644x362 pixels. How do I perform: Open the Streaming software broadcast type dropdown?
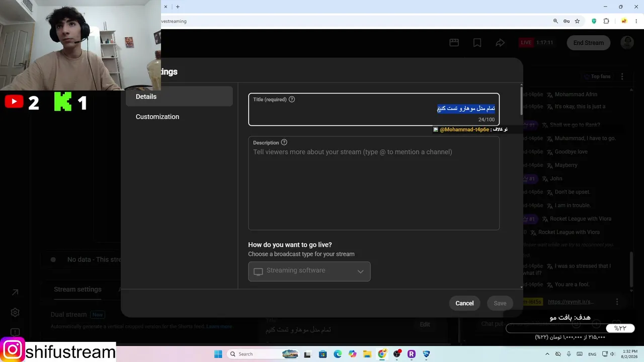(x=309, y=271)
